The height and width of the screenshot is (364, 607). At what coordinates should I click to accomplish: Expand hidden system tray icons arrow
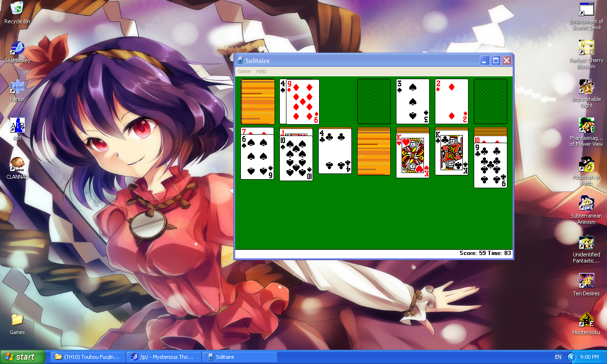[571, 357]
